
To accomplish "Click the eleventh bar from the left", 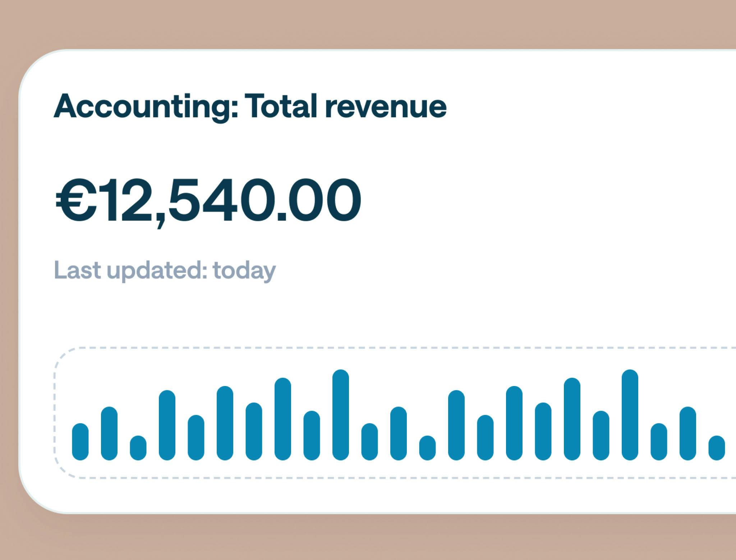I will pyautogui.click(x=369, y=442).
